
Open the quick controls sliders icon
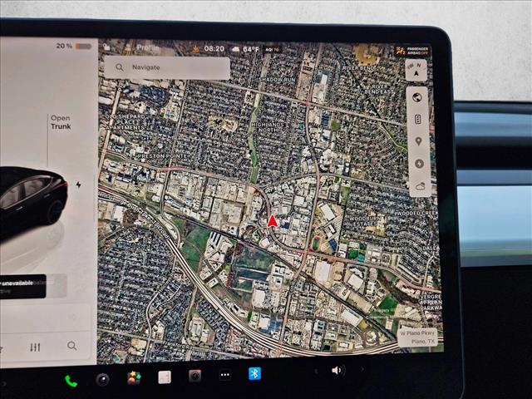(35, 347)
